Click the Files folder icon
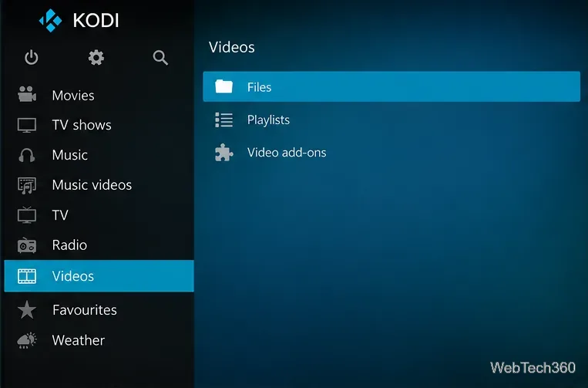Screen dimensions: 588x388 coord(224,86)
